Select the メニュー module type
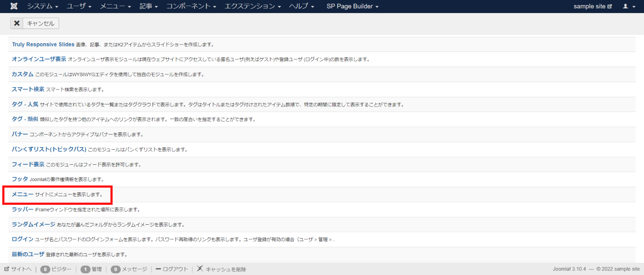The width and height of the screenshot is (644, 275). (x=23, y=195)
